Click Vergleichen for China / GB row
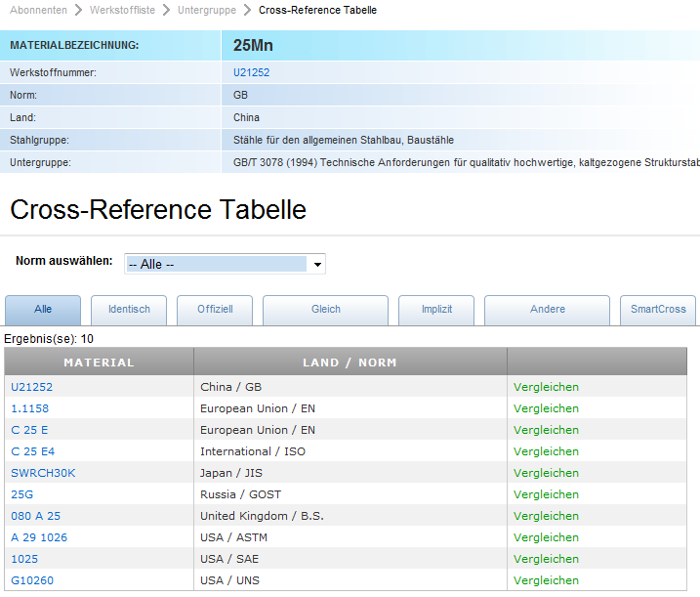The height and width of the screenshot is (597, 700). click(546, 387)
